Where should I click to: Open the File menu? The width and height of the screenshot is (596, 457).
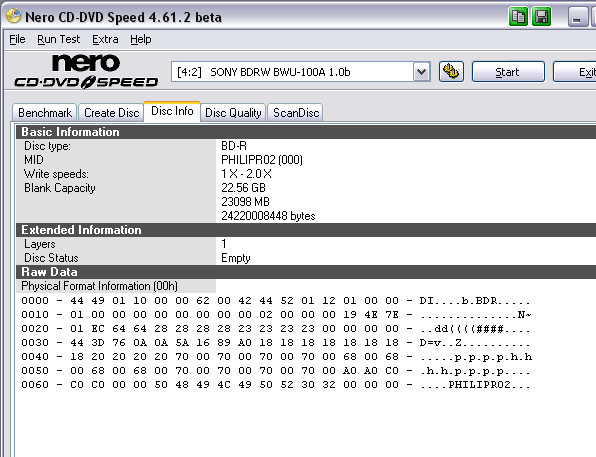point(17,39)
